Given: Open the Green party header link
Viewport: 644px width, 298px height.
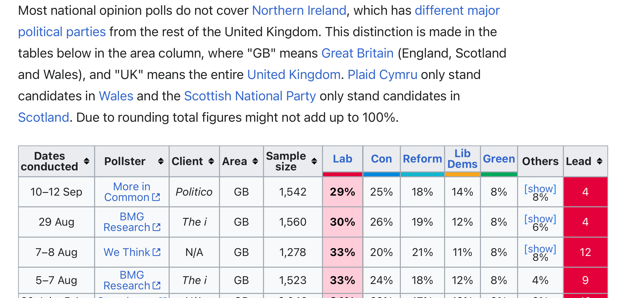Looking at the screenshot, I should click(499, 159).
